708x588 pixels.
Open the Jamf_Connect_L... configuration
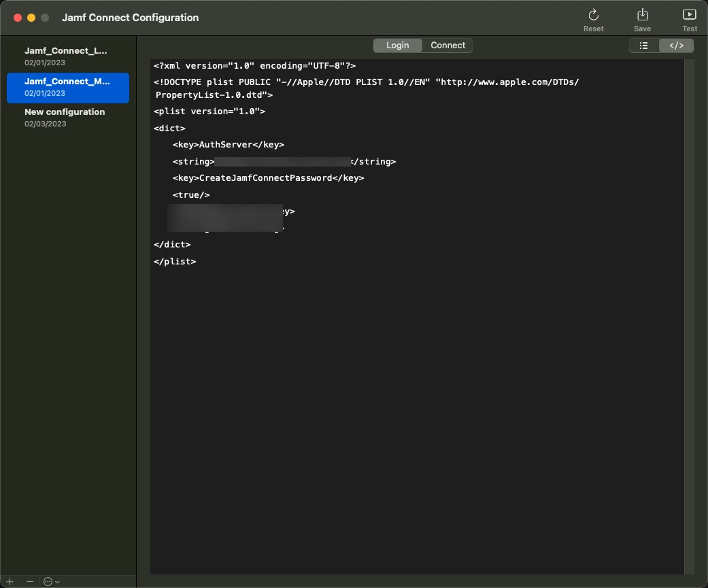tap(68, 56)
